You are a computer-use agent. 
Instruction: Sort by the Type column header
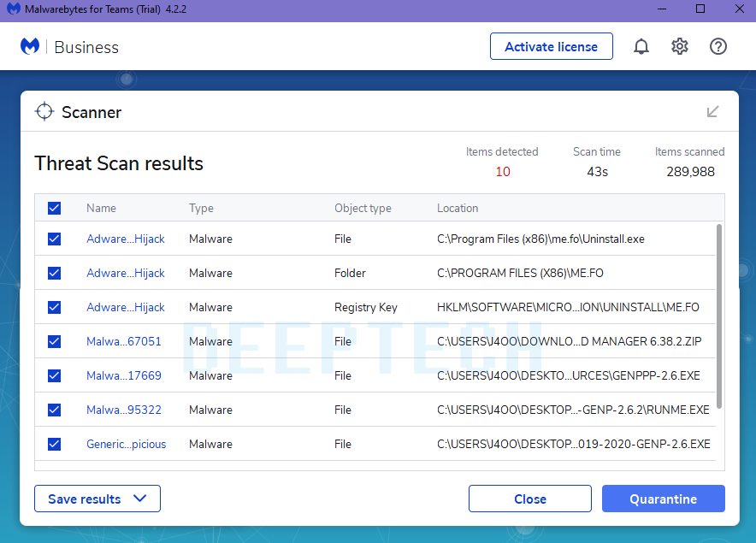[x=201, y=208]
